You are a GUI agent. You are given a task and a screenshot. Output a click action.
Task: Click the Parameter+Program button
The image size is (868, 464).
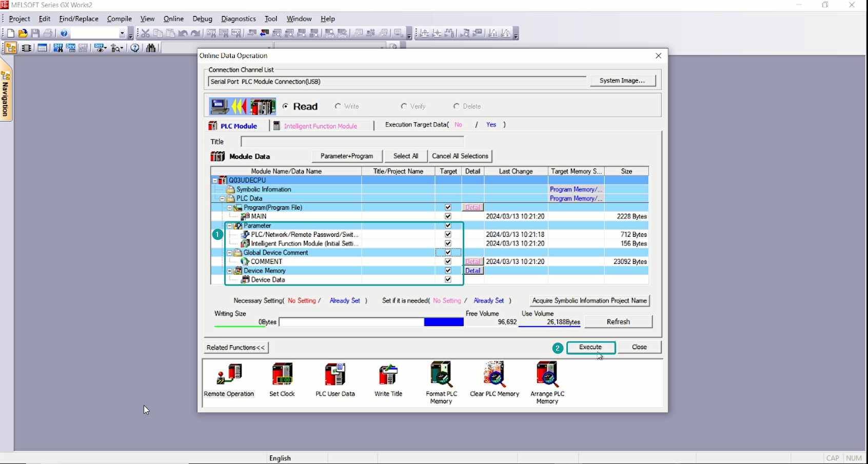(347, 156)
